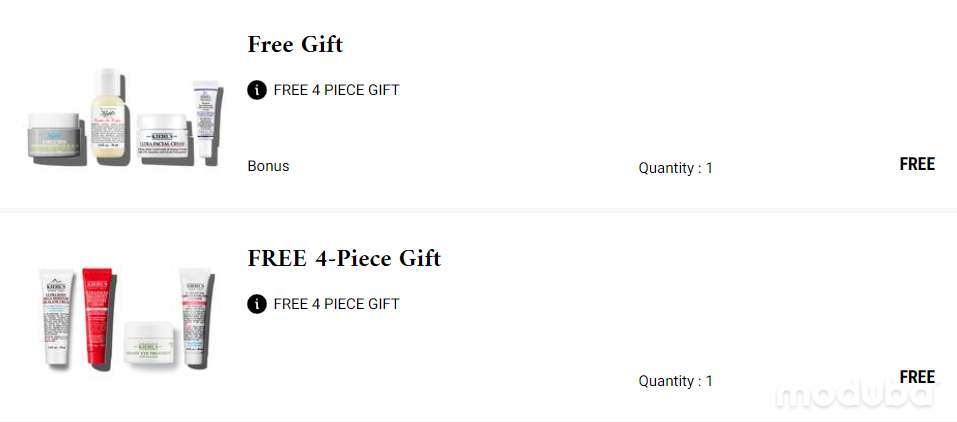Screen dimensions: 957x422
Task: Open the Free Gift product title
Action: point(295,45)
